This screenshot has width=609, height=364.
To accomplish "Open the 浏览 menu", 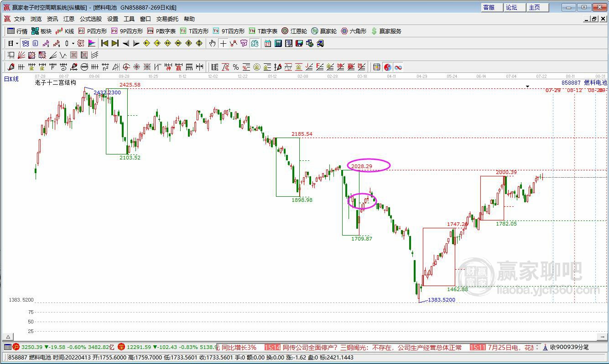I will (x=36, y=19).
